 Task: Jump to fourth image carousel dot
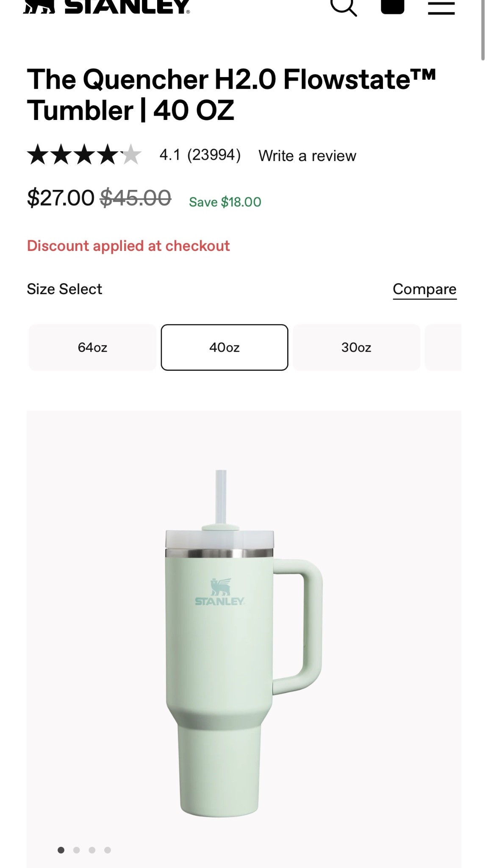point(108,850)
